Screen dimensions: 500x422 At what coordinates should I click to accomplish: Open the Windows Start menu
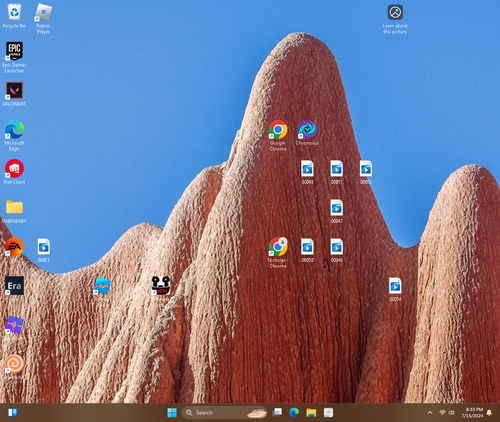[172, 413]
